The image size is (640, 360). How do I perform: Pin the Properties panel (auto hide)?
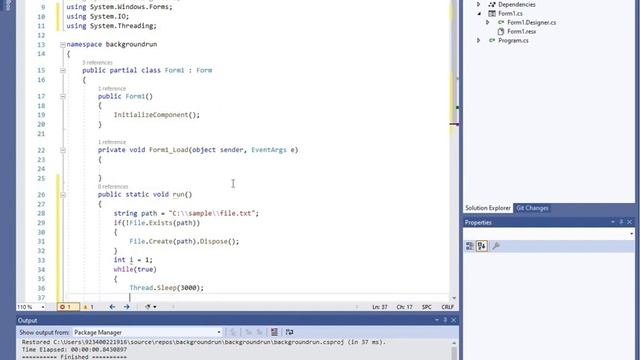[621, 222]
